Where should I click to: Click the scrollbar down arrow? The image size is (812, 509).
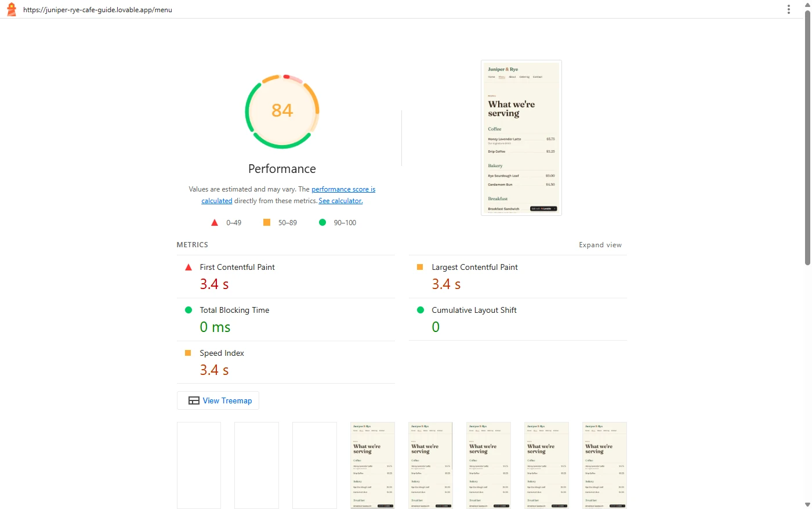coord(807,505)
